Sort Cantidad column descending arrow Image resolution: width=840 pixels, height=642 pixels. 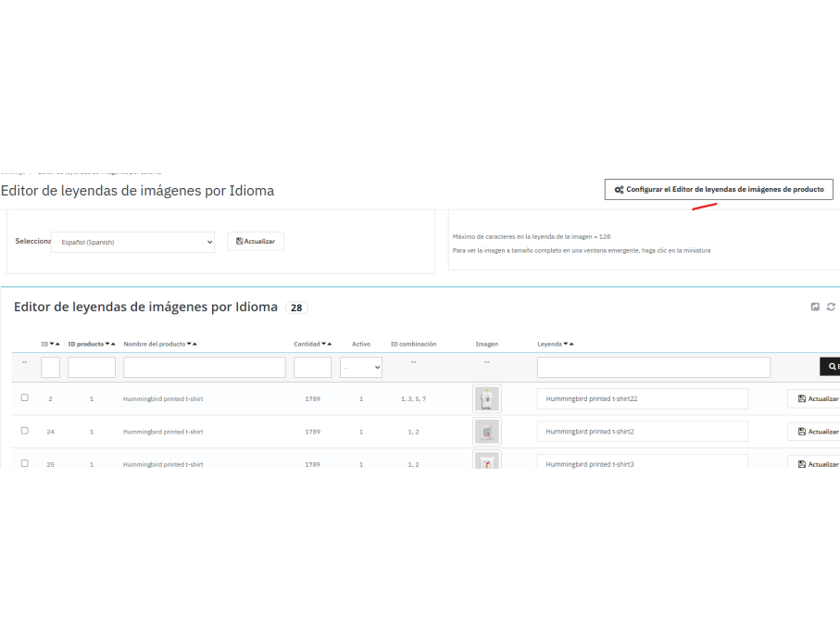323,344
